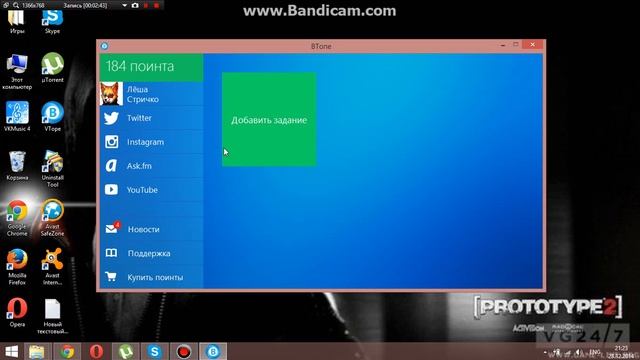This screenshot has height=360, width=640.
Task: Expand the Bandicam recording bar dropdown arrow
Action: point(124,6)
